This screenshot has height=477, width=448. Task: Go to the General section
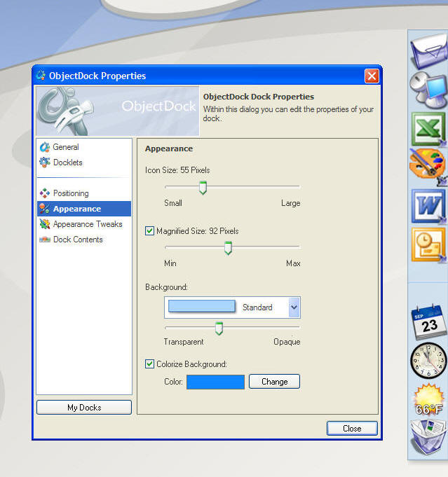point(84,147)
